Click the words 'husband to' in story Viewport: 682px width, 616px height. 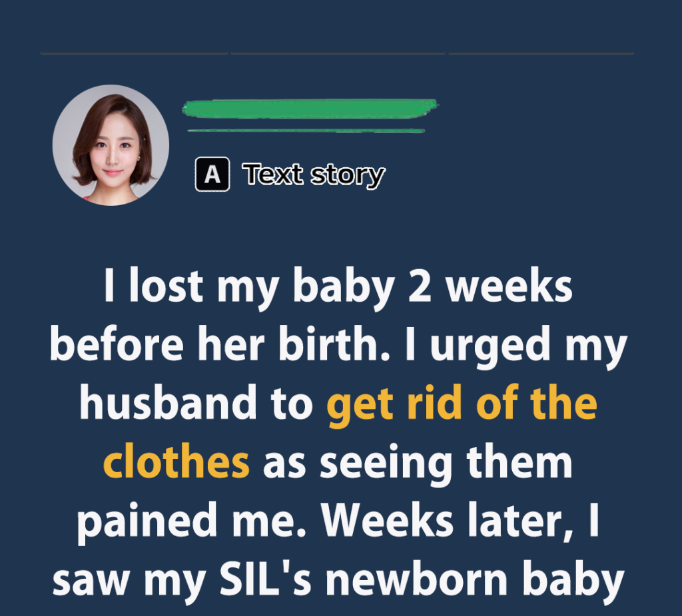196,404
